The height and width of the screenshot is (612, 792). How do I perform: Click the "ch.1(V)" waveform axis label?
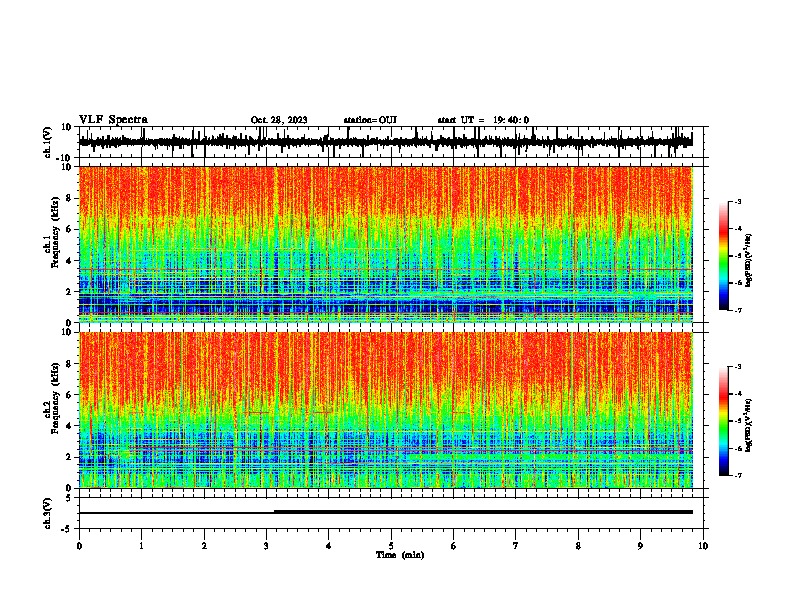click(48, 142)
